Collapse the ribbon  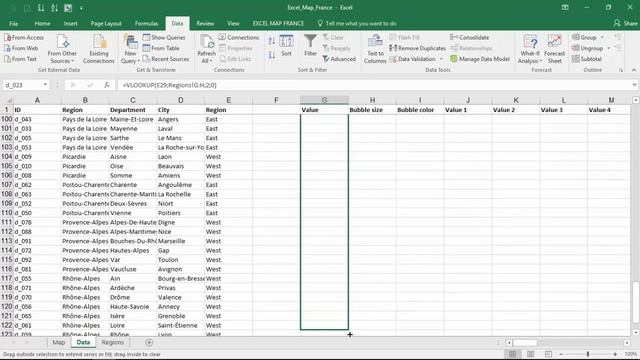(x=634, y=70)
